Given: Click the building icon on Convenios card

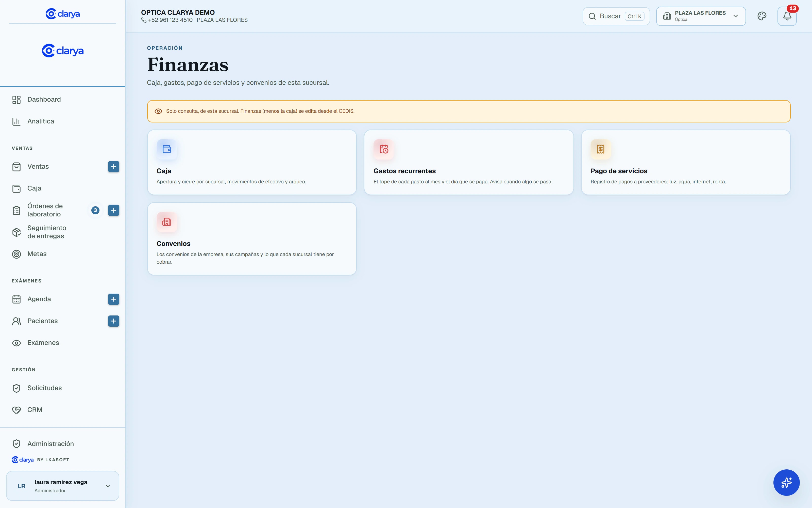Looking at the screenshot, I should click(x=167, y=222).
